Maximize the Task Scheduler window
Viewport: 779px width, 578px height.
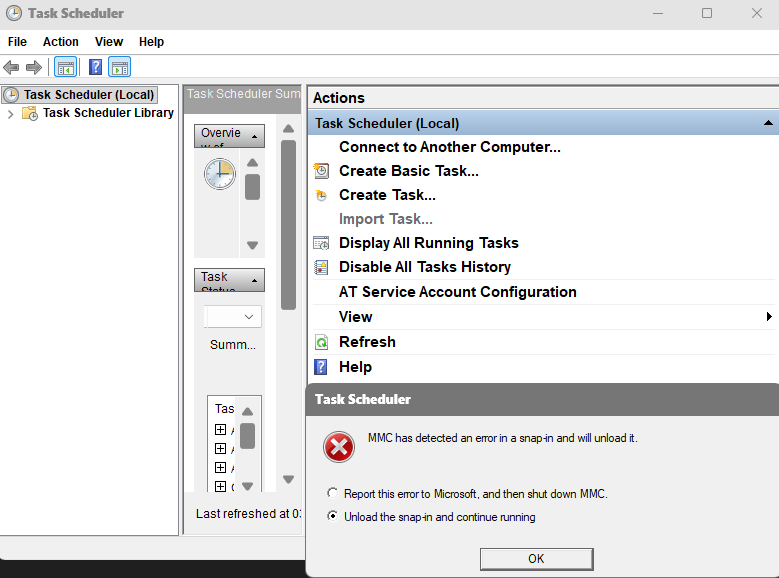[707, 13]
